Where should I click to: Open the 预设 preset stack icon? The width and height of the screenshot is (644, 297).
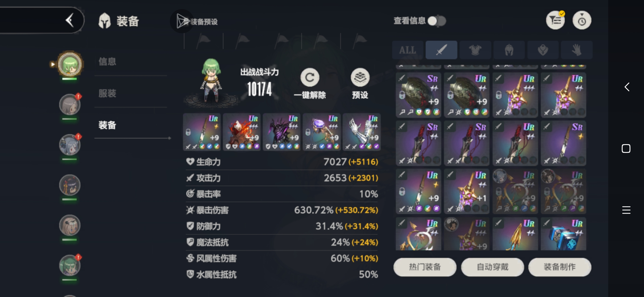click(360, 78)
